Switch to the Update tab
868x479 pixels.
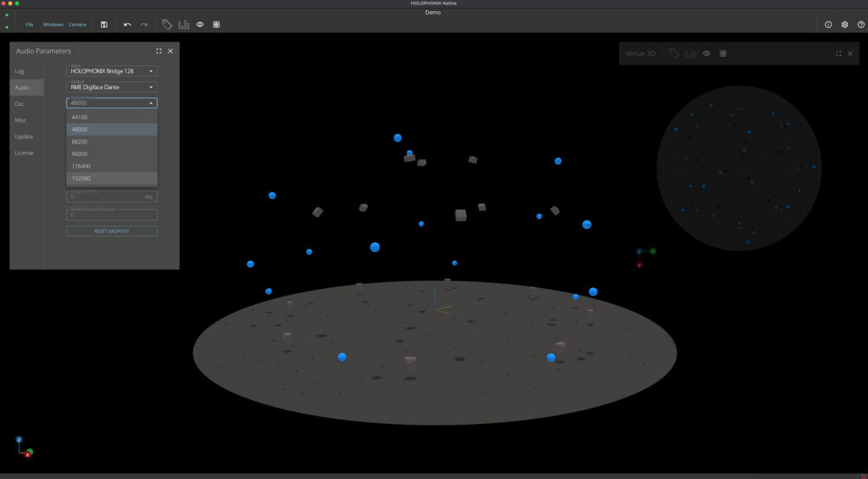[x=26, y=136]
